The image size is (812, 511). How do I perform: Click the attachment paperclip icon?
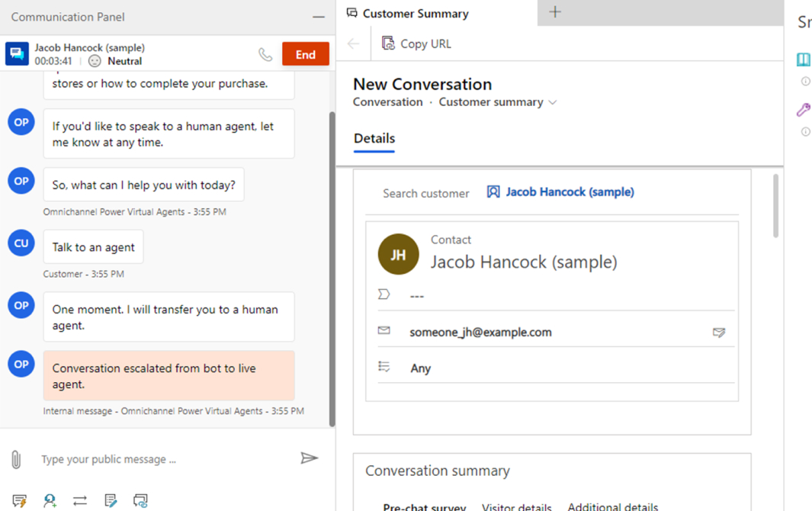click(x=16, y=459)
